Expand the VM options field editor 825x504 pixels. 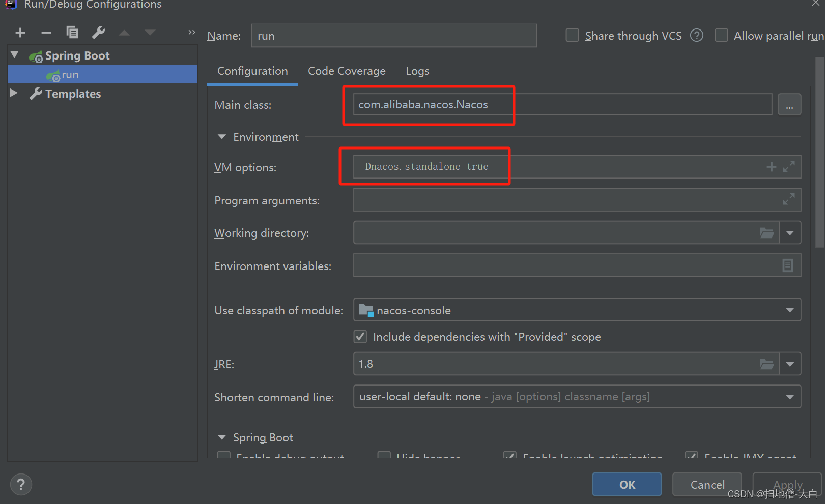(x=789, y=167)
